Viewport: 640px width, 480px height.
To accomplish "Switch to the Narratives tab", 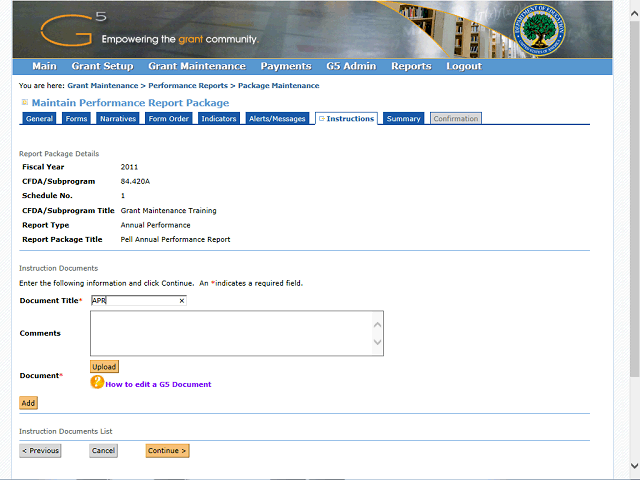I will click(118, 118).
